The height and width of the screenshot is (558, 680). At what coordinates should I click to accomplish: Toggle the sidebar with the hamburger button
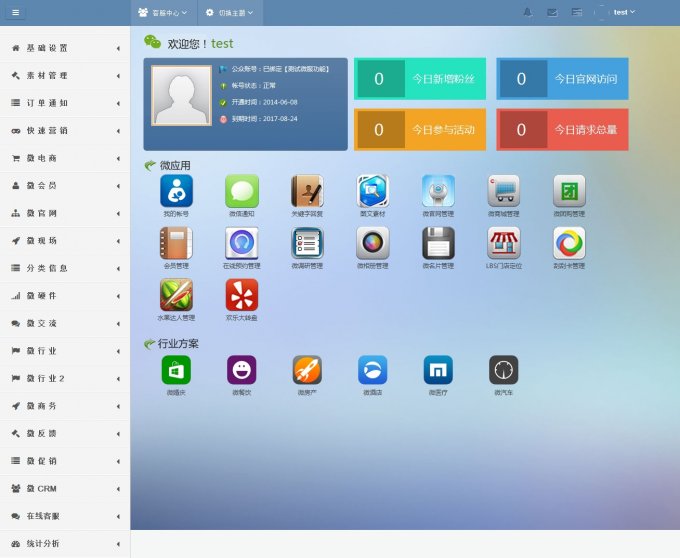(17, 12)
